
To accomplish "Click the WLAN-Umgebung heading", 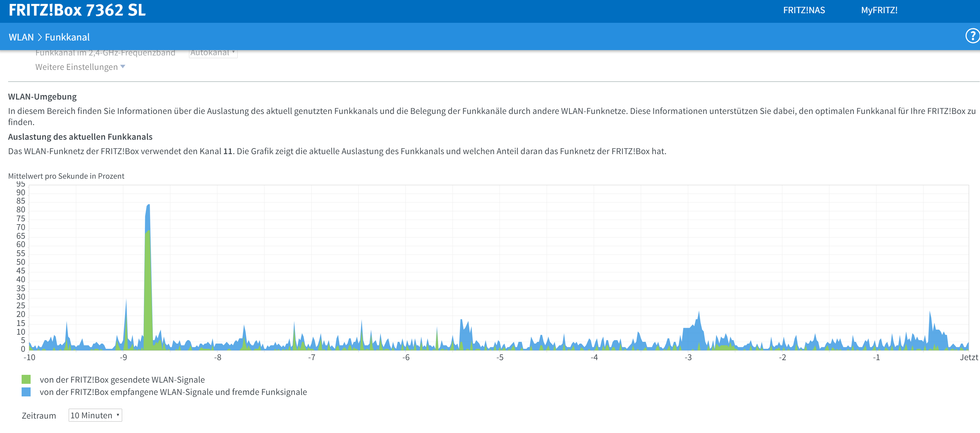I will 42,97.
